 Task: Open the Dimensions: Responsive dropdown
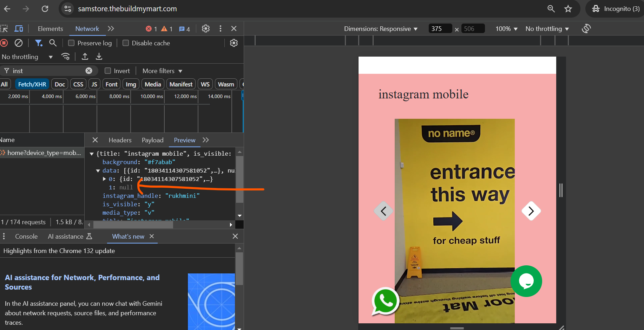coord(381,29)
